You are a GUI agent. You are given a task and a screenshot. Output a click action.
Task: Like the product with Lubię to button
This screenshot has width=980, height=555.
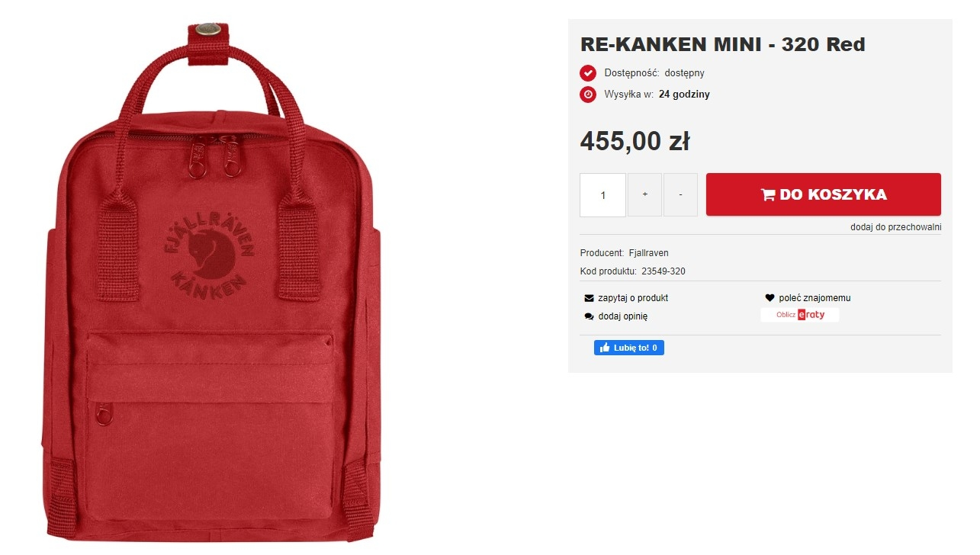[x=629, y=348]
